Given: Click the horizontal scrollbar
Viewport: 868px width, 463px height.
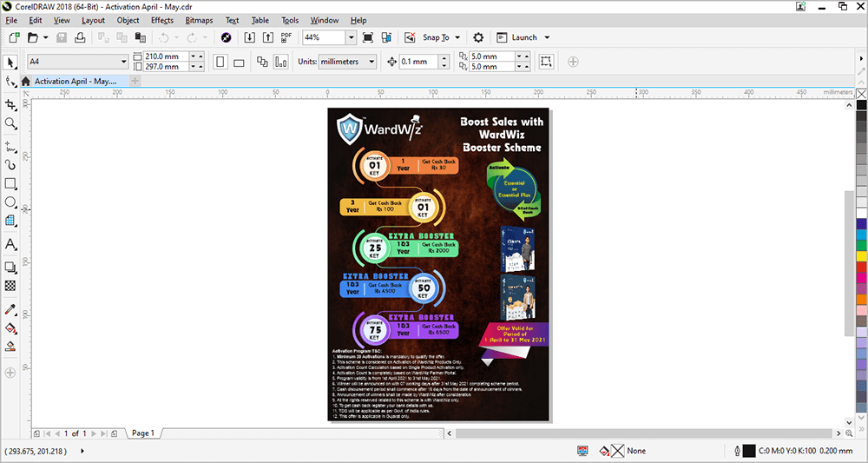Looking at the screenshot, I should tap(644, 433).
